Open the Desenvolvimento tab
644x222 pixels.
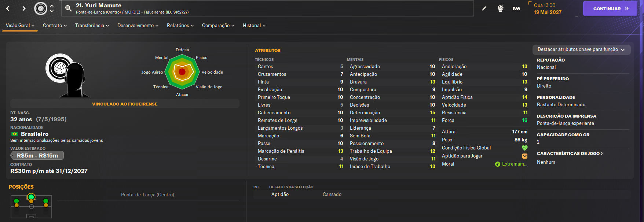coord(138,26)
